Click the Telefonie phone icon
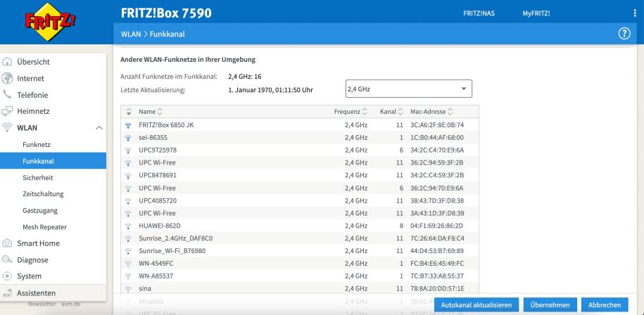Image resolution: width=644 pixels, height=315 pixels. point(7,95)
